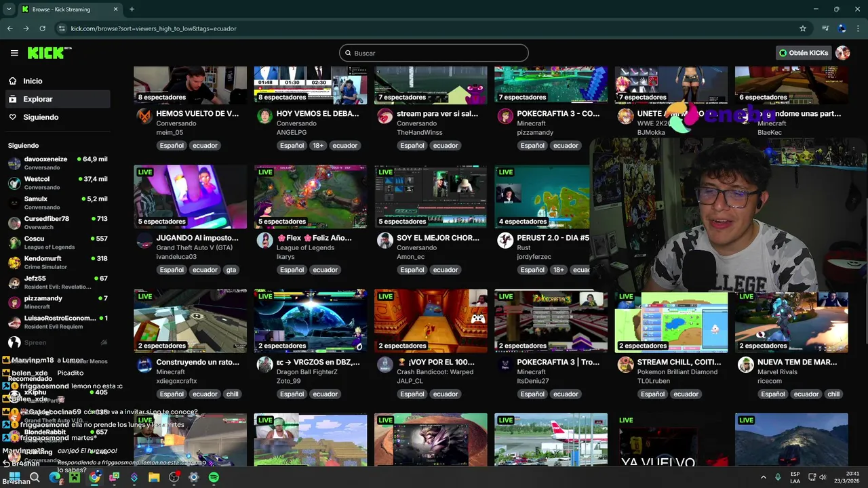Viewport: 868px width, 488px height.
Task: Open SOY EL MEJOR CHOR... stream thumbnail
Action: (431, 197)
